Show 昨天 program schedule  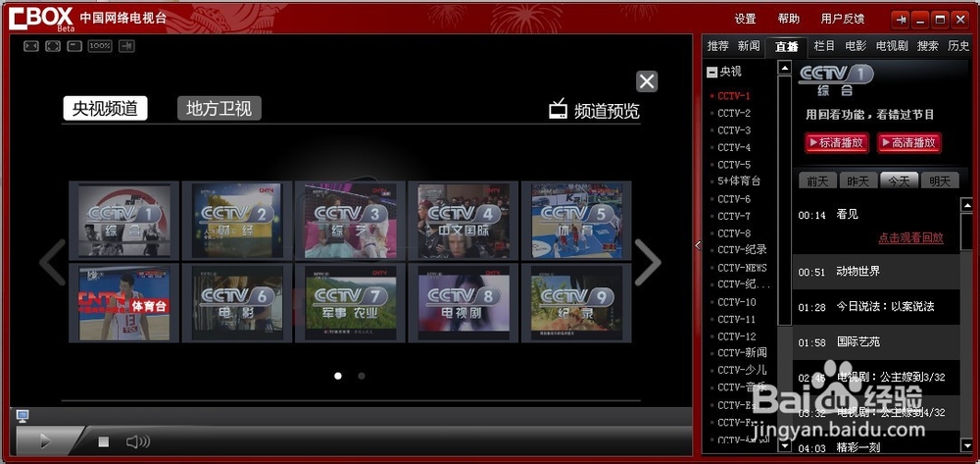(x=858, y=180)
